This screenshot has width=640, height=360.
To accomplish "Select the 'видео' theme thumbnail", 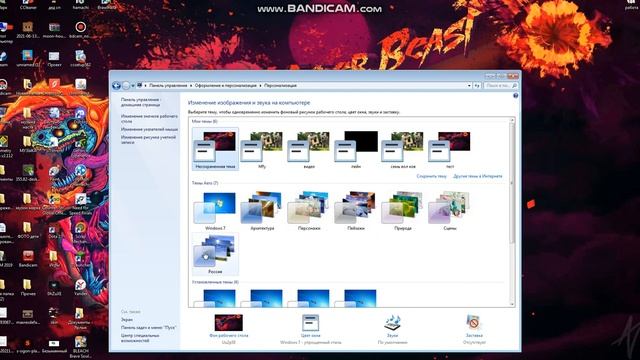I will click(x=309, y=149).
